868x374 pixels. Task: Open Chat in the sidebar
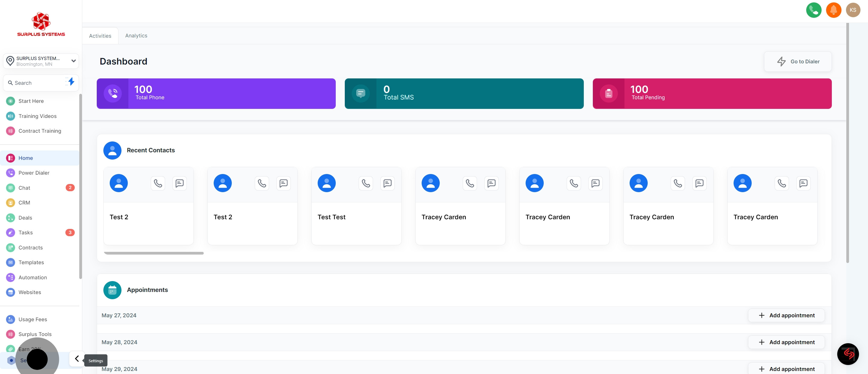pyautogui.click(x=24, y=188)
